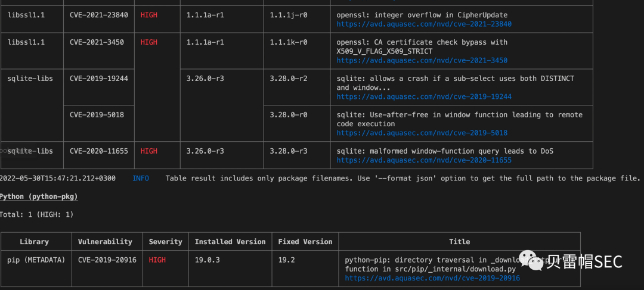The image size is (644, 290).
Task: Click the 1.1.1k-r0 fixed version cell
Action: (x=289, y=42)
